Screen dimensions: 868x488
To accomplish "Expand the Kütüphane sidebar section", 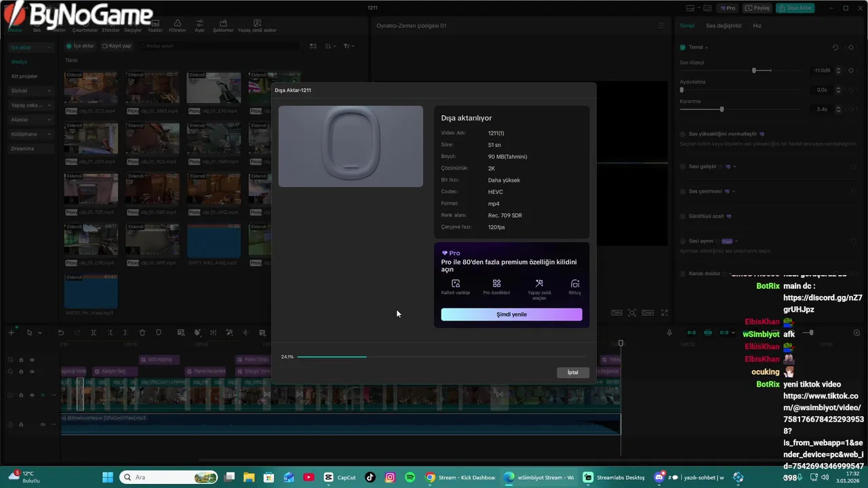I will point(49,134).
